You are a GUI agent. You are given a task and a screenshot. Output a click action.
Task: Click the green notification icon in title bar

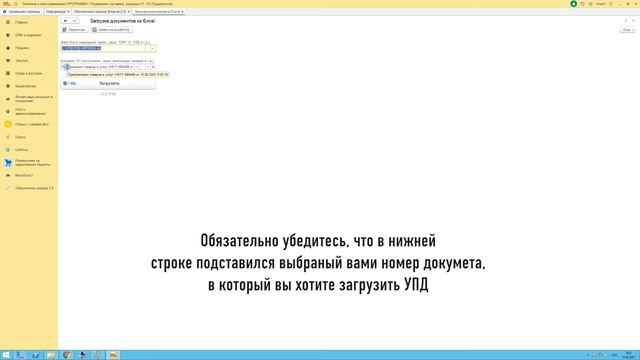point(573,4)
